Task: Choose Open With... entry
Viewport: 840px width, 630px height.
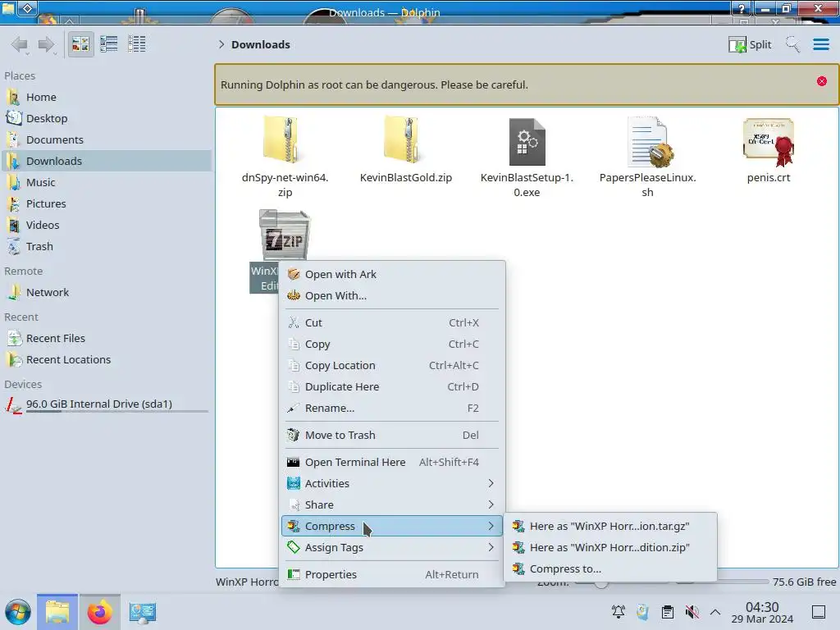Action: pyautogui.click(x=391, y=295)
